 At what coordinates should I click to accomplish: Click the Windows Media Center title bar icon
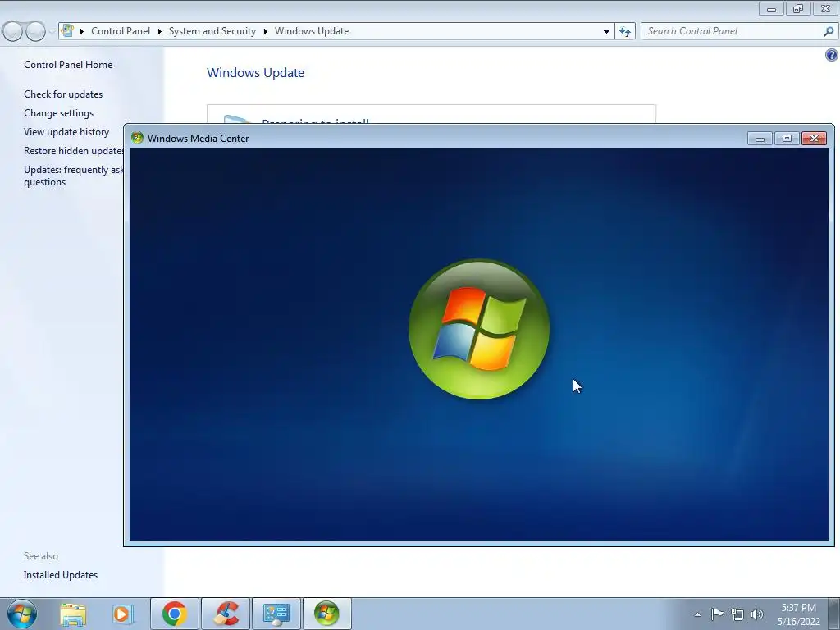coord(137,138)
